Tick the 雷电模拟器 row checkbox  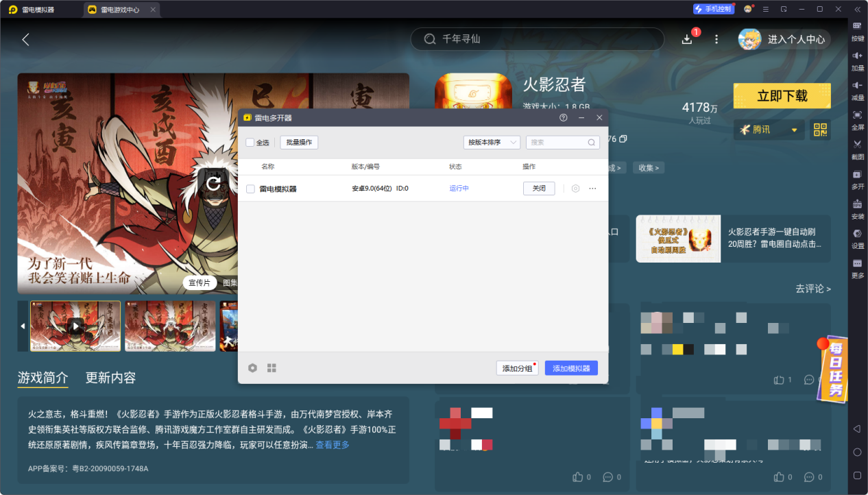[250, 189]
